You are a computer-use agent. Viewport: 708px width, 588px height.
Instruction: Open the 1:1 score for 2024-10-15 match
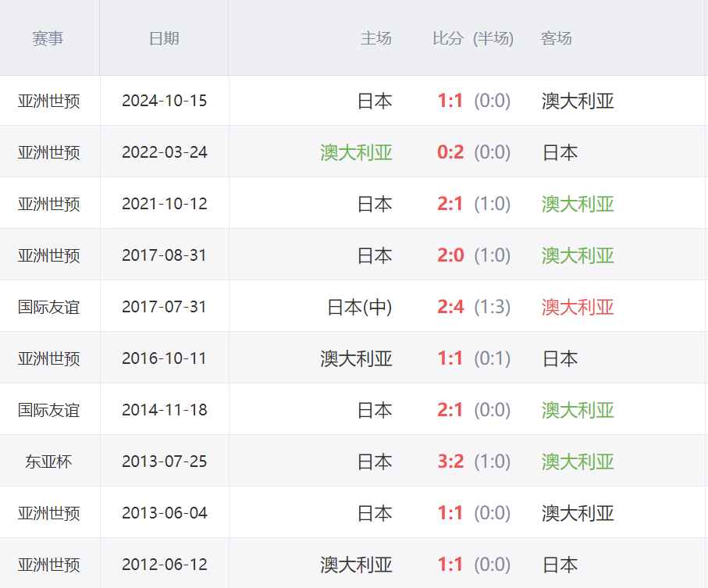coord(450,101)
